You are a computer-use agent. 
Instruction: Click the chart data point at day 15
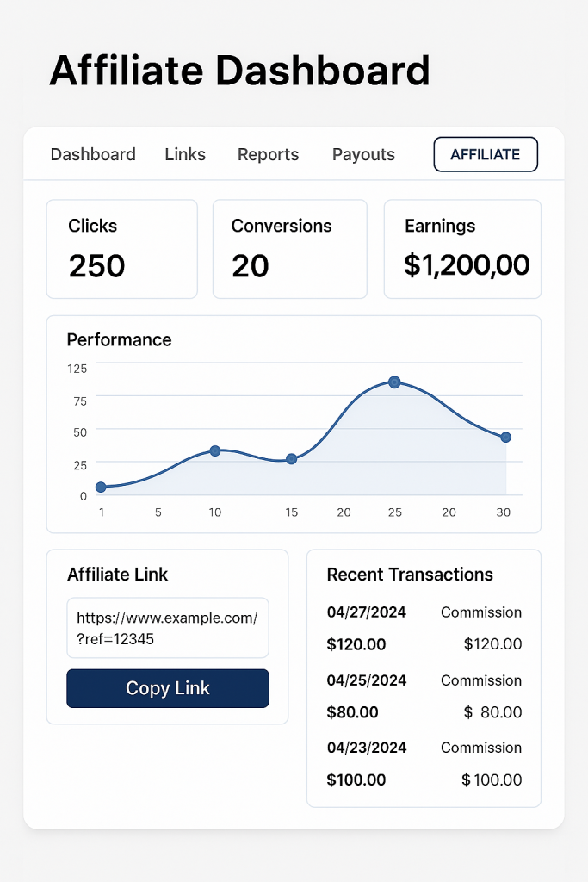point(292,459)
